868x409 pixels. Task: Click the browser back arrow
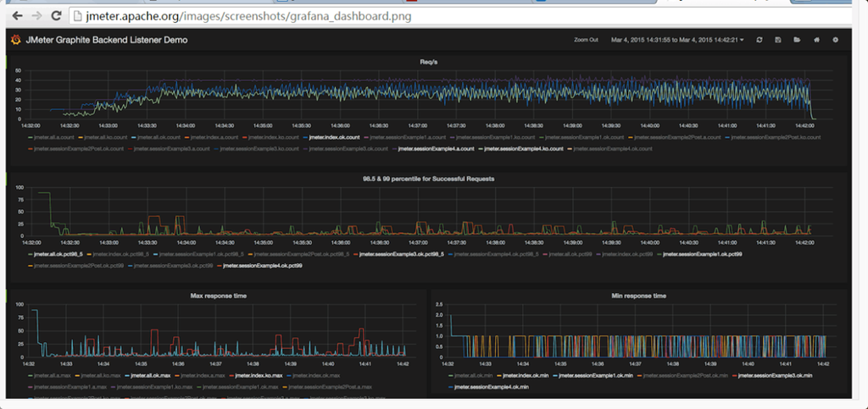17,16
